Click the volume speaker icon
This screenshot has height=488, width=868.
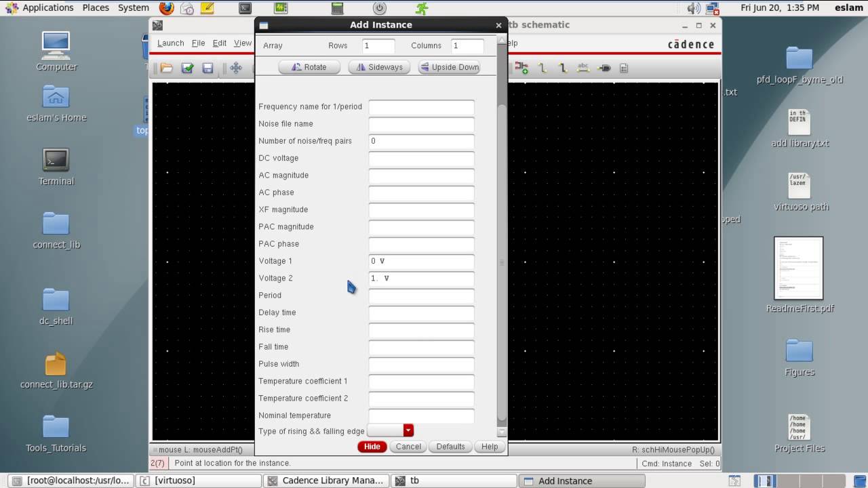click(693, 8)
